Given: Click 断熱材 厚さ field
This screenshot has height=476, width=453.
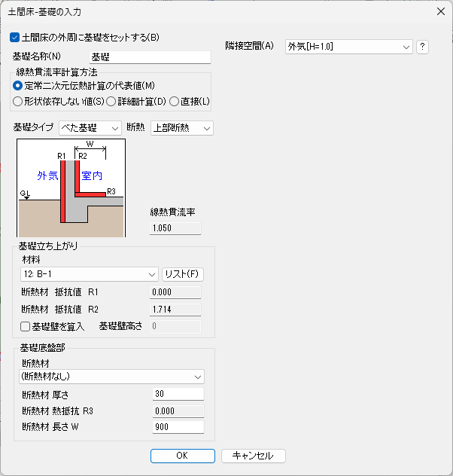Looking at the screenshot, I should tap(178, 394).
